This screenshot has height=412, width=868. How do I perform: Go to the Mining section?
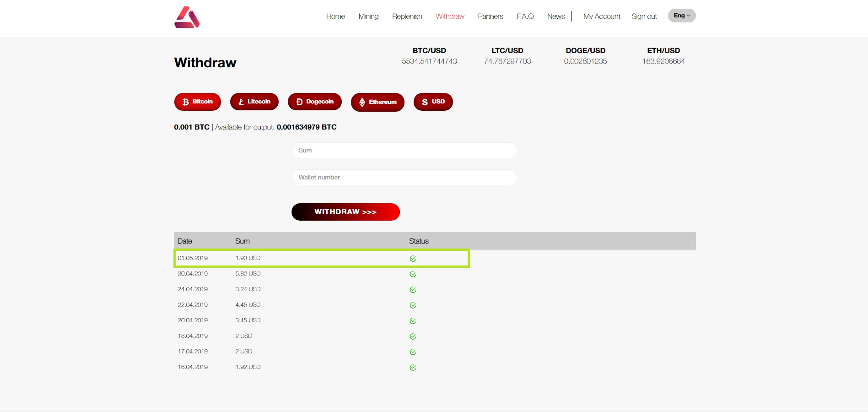[x=368, y=16]
